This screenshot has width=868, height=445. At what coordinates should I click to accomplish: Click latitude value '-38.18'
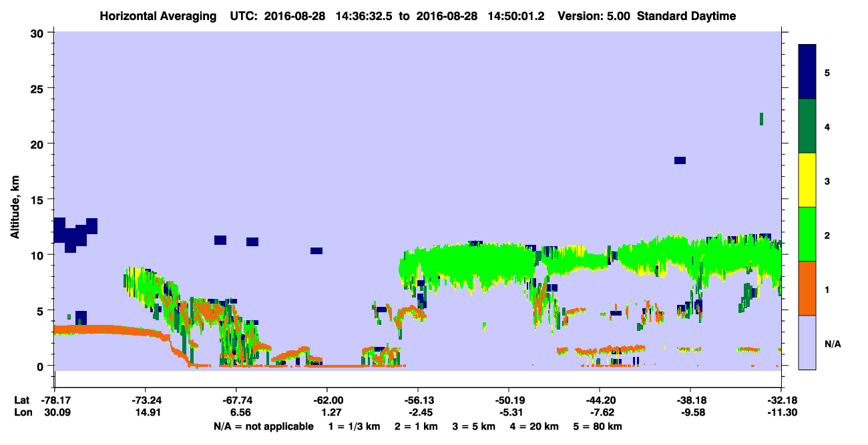click(690, 400)
